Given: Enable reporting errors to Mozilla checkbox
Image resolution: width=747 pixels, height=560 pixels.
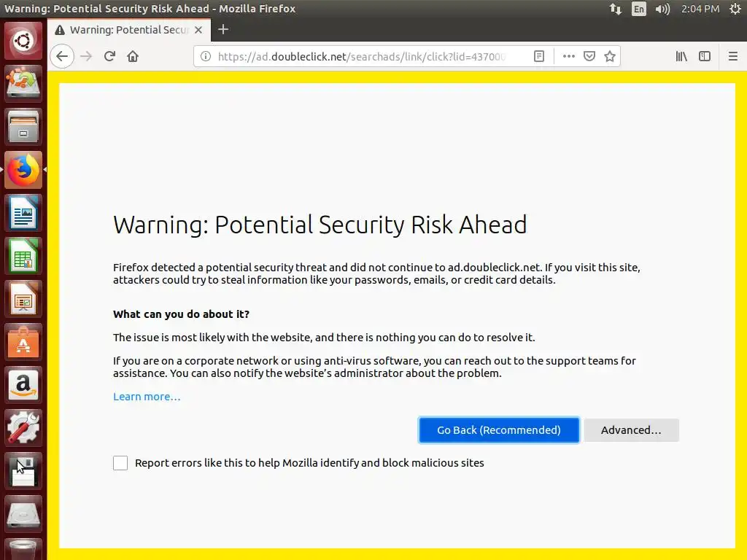Looking at the screenshot, I should (x=120, y=463).
